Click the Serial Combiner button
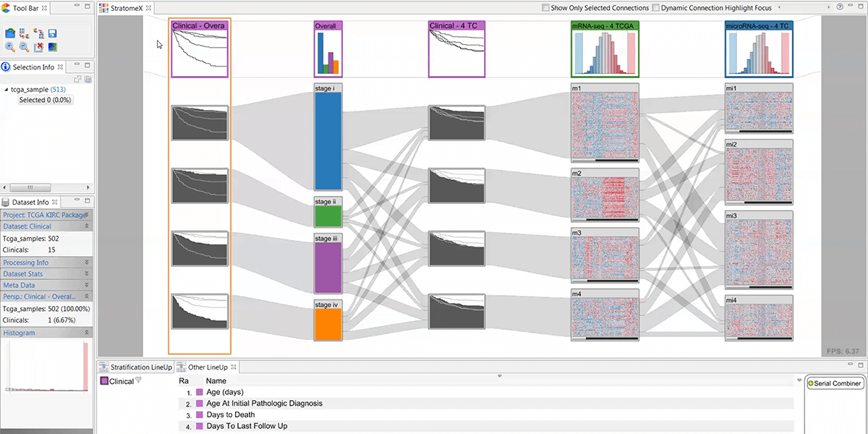 click(834, 383)
